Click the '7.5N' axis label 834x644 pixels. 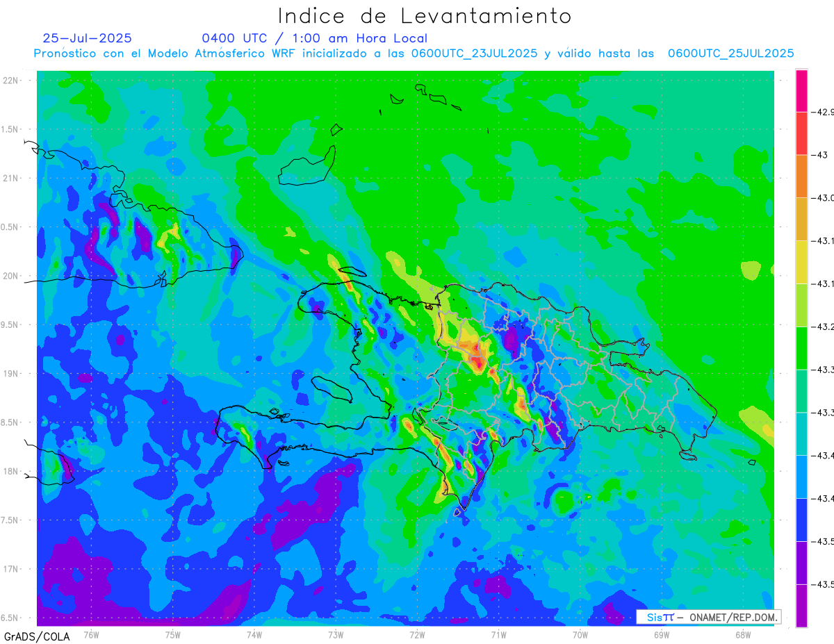point(10,520)
